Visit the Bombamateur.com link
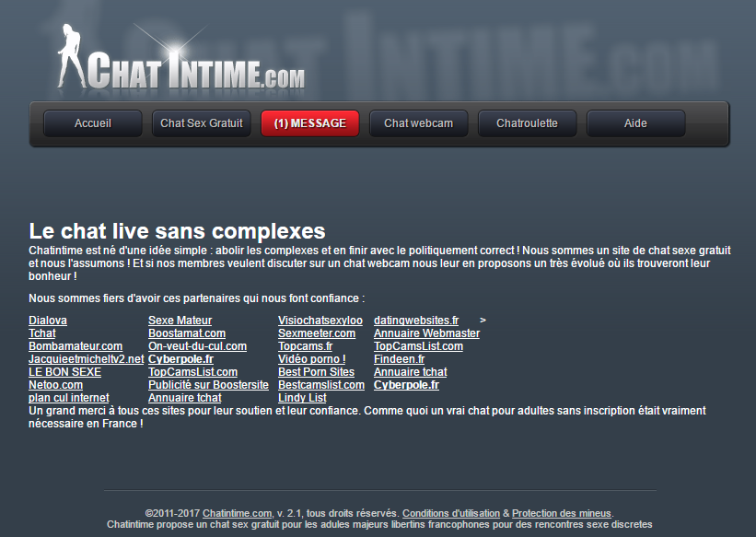Image resolution: width=756 pixels, height=537 pixels. pos(76,346)
